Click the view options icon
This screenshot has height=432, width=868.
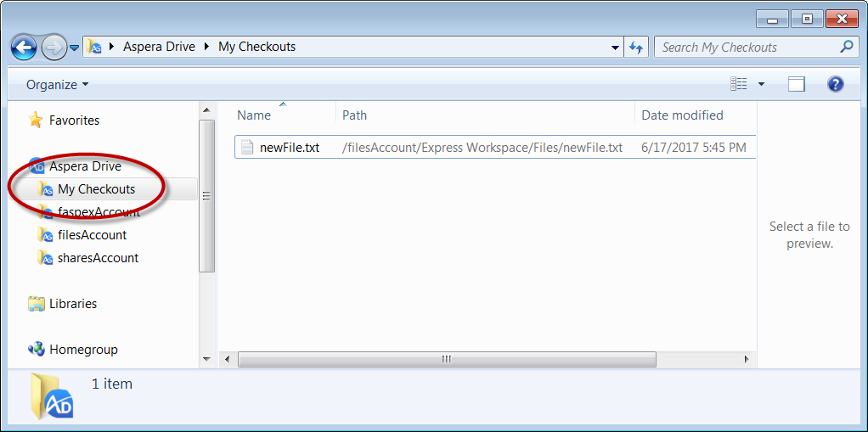(739, 84)
